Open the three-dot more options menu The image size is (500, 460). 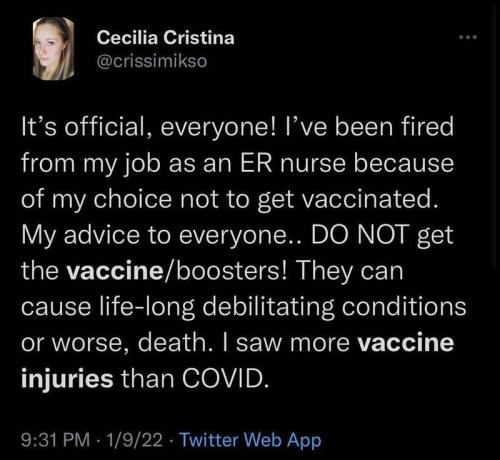coord(468,37)
